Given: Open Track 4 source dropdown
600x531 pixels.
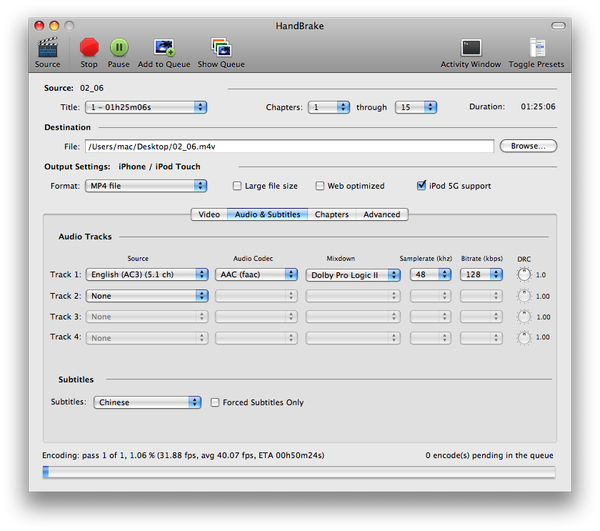Looking at the screenshot, I should point(147,338).
